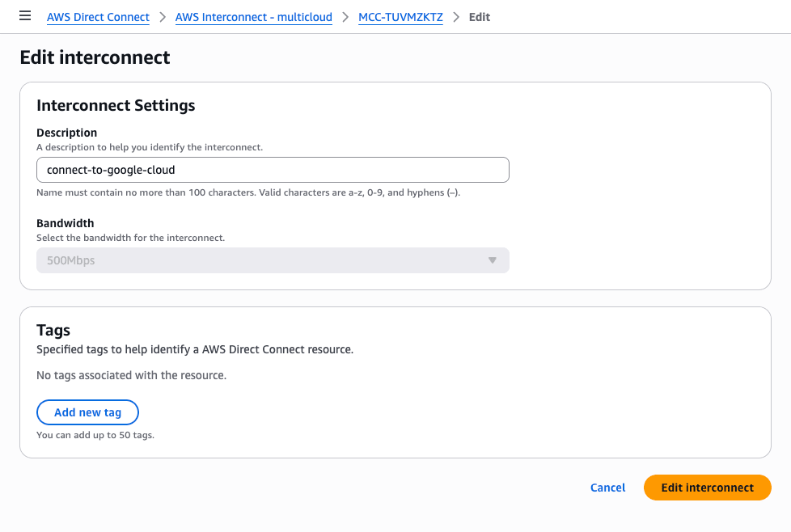
Task: Open the hamburger navigation menu
Action: pos(25,16)
